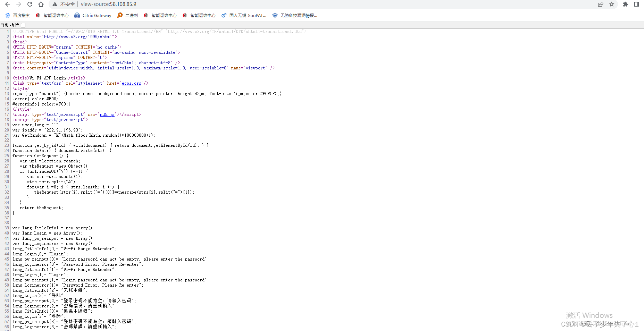Image resolution: width=644 pixels, height=331 pixels.
Task: Click the browser forward arrow
Action: point(19,4)
